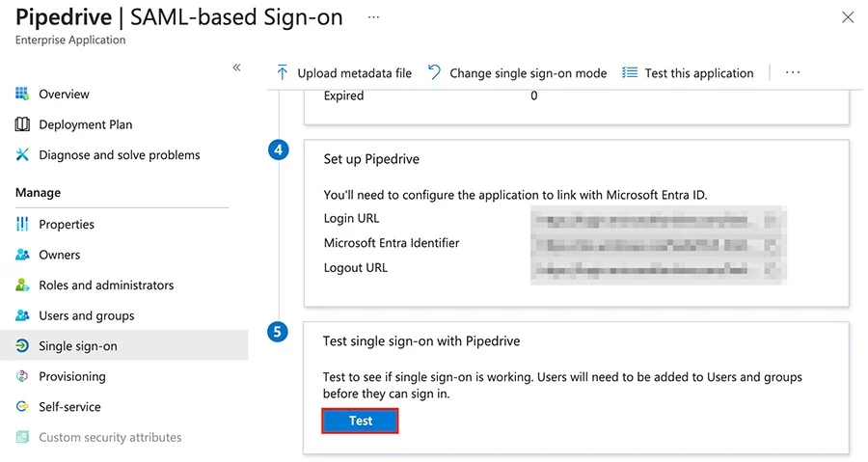
Task: Click the blue Test button
Action: click(x=360, y=421)
